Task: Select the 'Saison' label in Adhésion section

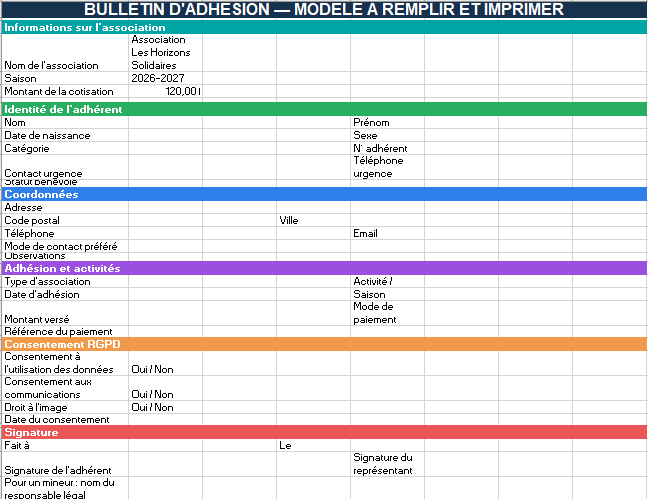Action: coord(387,294)
